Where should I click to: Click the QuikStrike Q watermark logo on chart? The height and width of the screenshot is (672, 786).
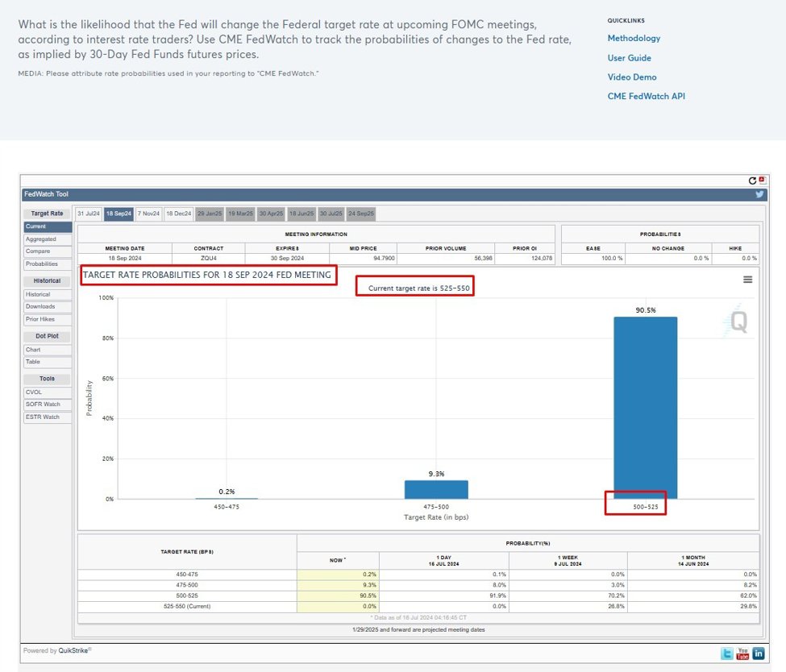pos(737,321)
